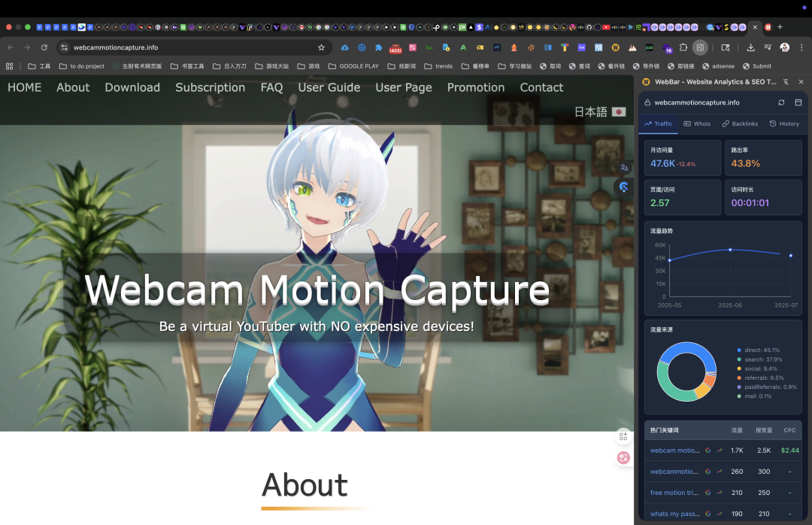Expand the 'trends' bookmarks folder

click(x=438, y=66)
